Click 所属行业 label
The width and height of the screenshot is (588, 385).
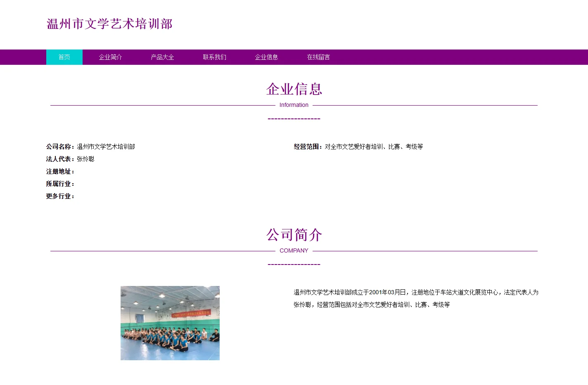coord(60,184)
